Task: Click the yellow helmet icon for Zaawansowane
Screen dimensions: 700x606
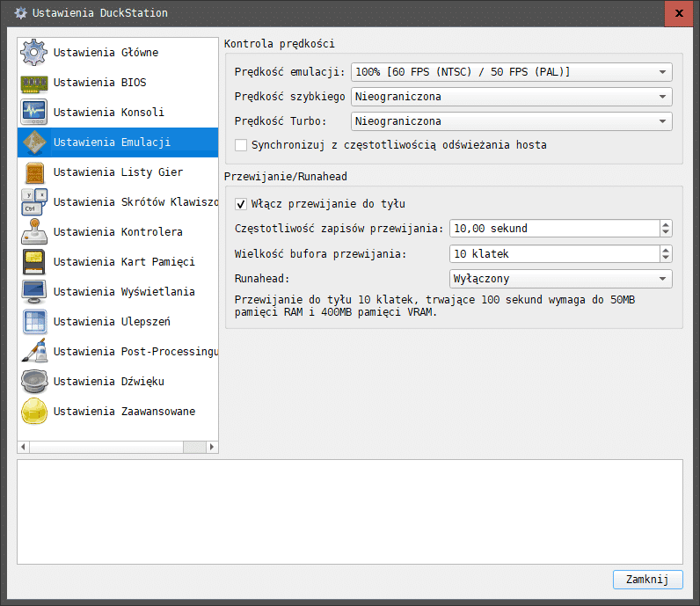Action: pos(34,412)
